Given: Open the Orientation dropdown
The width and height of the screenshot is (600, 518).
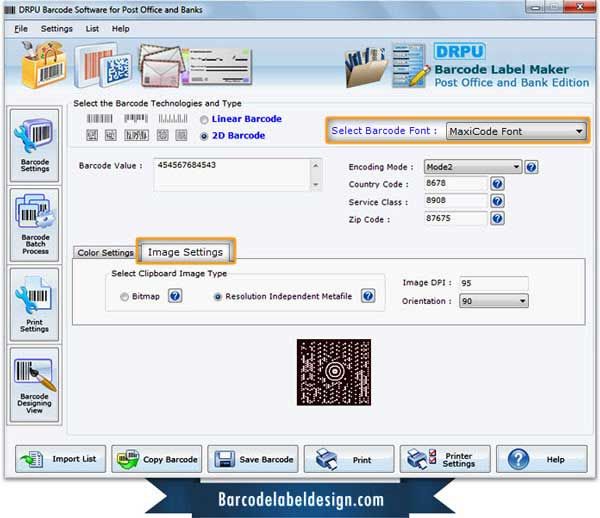Looking at the screenshot, I should pyautogui.click(x=494, y=301).
